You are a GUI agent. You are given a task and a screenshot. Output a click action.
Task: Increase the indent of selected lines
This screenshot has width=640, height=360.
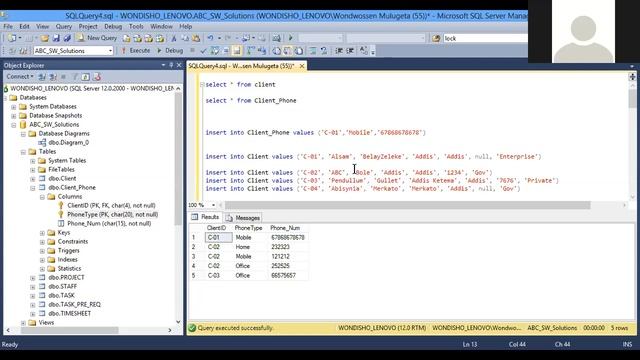[350, 51]
